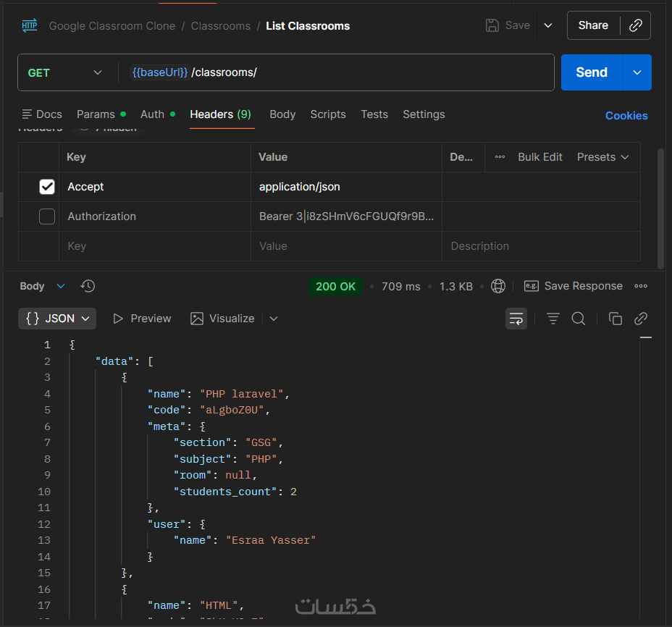Open the Docs panel icon
The width and height of the screenshot is (672, 627).
pos(27,114)
